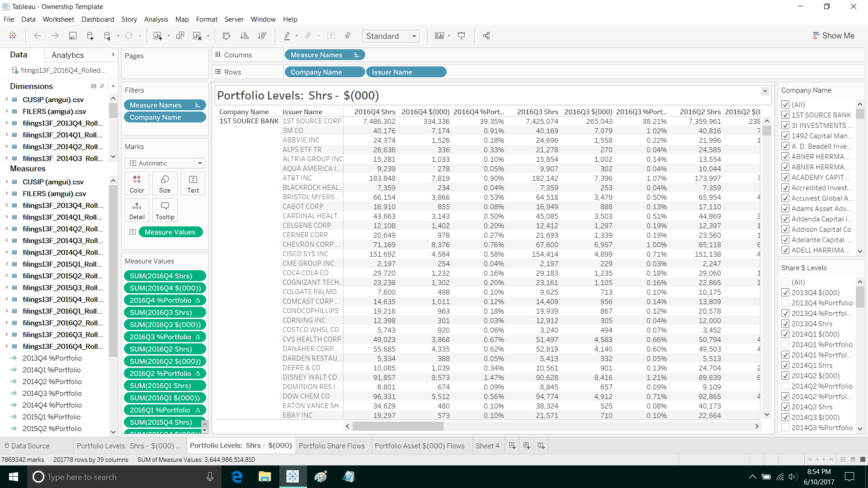Click the Sort Descending toolbar icon

click(x=262, y=36)
